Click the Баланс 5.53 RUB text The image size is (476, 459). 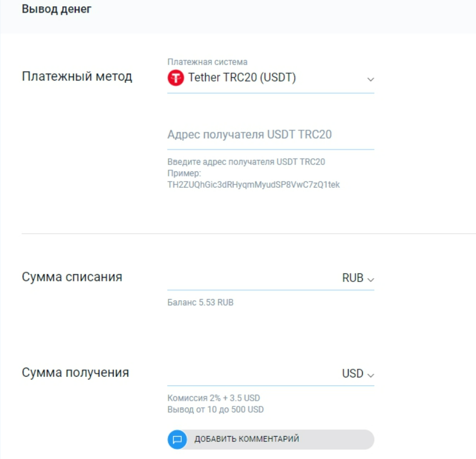[x=200, y=303]
